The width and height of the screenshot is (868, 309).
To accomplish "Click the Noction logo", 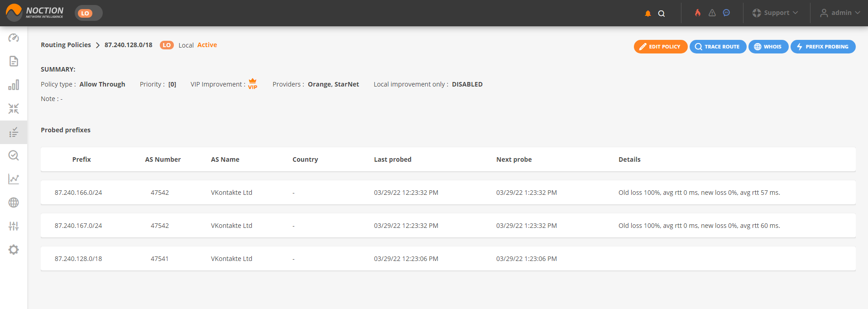I will [x=35, y=13].
